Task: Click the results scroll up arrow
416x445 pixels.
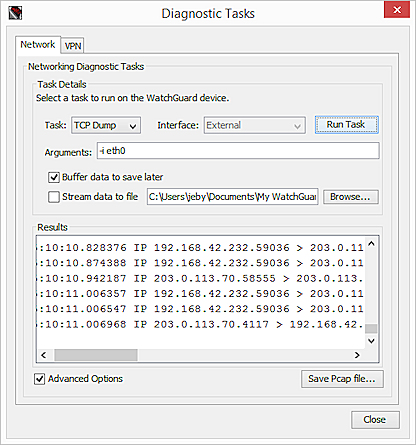Action: pyautogui.click(x=371, y=244)
